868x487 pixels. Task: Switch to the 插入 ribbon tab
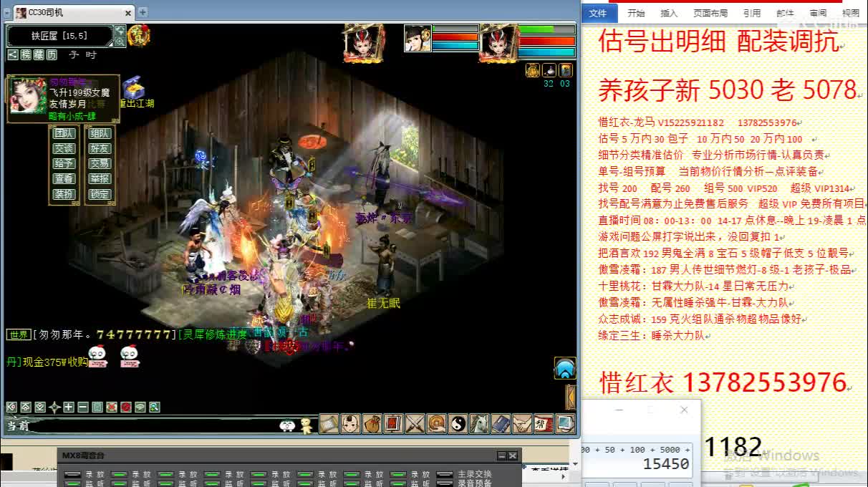click(669, 13)
